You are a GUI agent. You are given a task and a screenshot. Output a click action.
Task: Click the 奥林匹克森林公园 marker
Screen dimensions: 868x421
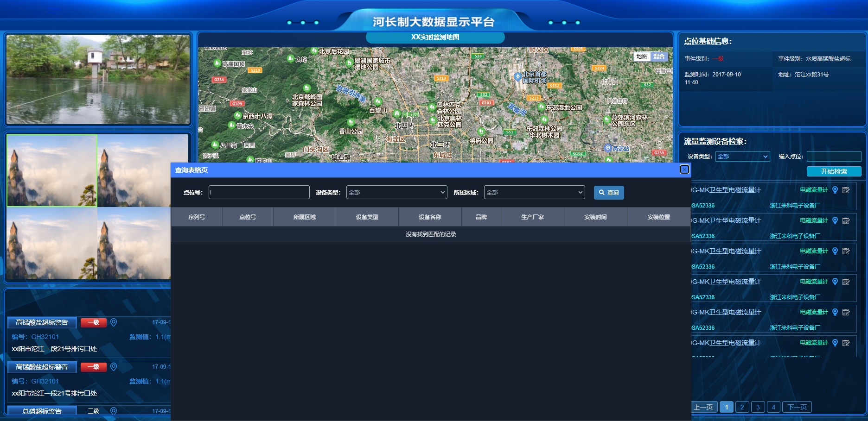[432, 107]
